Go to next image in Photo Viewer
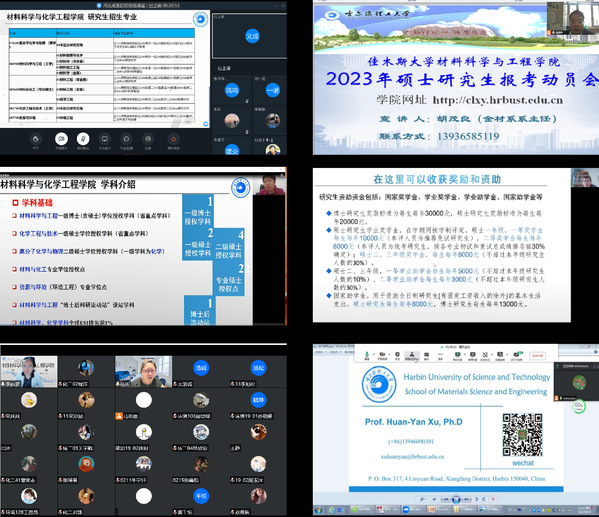 pyautogui.click(x=466, y=499)
